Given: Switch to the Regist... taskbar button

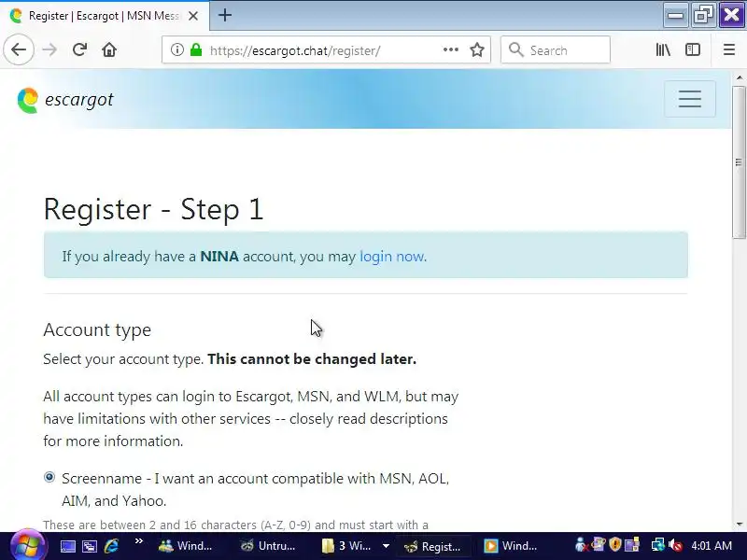Looking at the screenshot, I should click(x=432, y=546).
